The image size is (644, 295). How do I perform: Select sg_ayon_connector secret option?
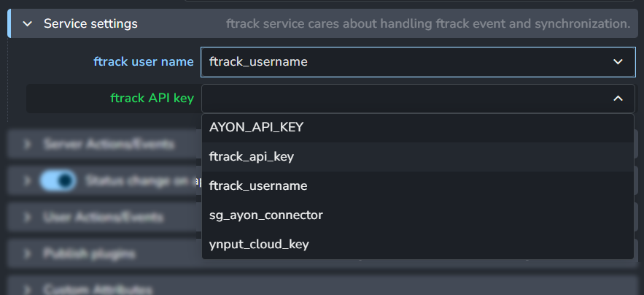[265, 215]
